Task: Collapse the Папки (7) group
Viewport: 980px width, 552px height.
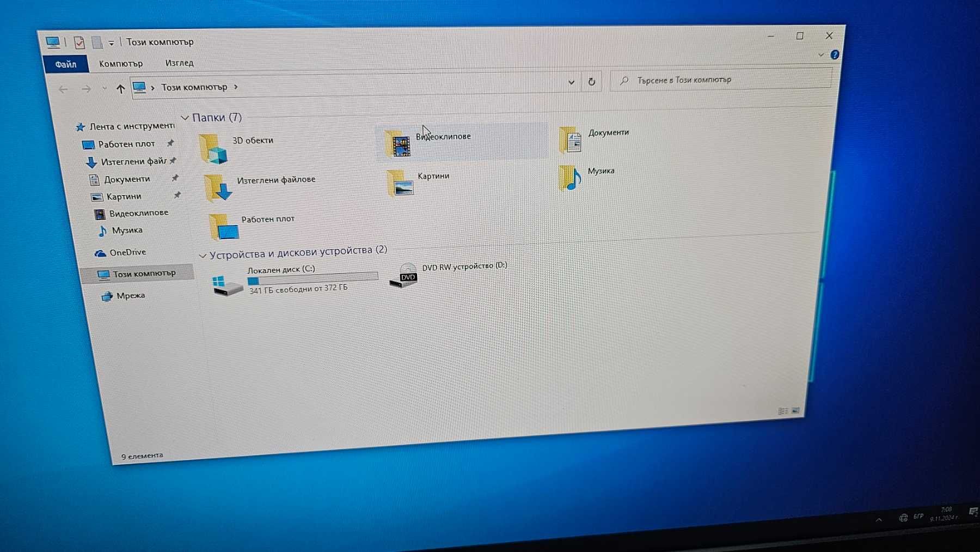Action: (185, 118)
